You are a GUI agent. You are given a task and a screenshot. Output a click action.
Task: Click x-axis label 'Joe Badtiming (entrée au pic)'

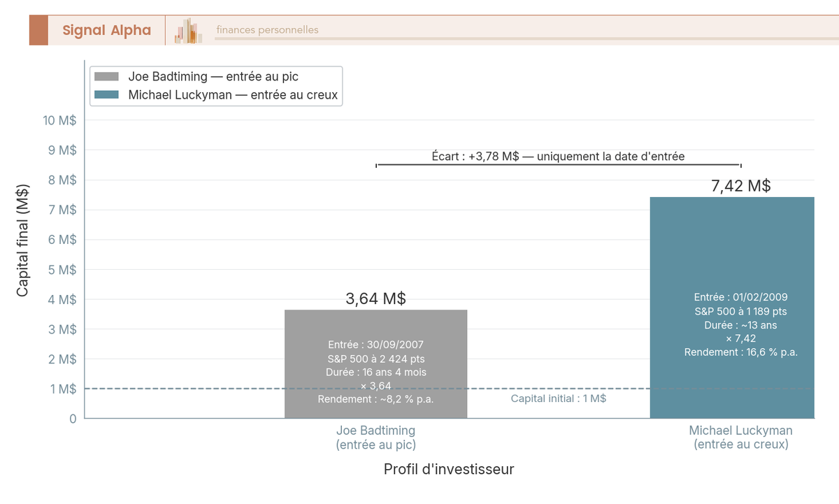pos(375,437)
